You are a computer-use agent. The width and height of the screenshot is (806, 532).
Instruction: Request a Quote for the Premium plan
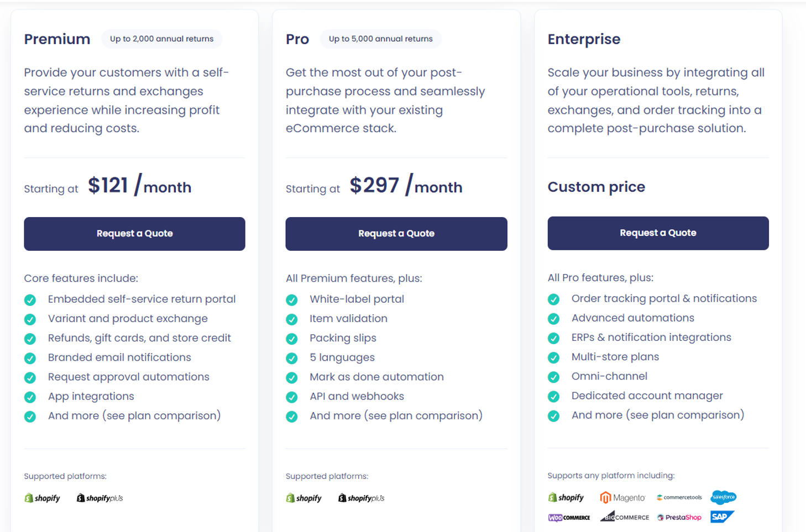pos(134,234)
